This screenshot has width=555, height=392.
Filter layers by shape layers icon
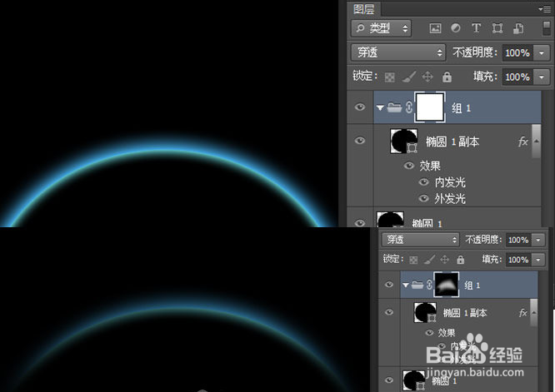click(x=497, y=28)
